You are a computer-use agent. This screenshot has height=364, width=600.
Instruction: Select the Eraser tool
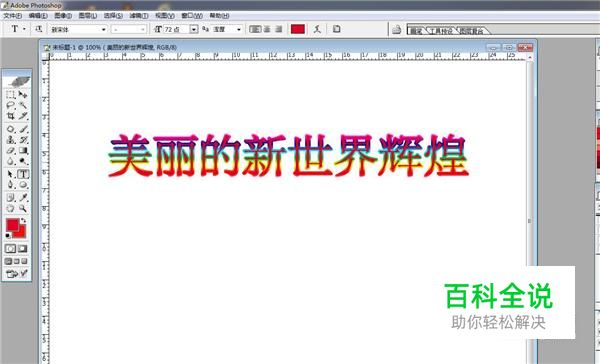pyautogui.click(x=11, y=150)
